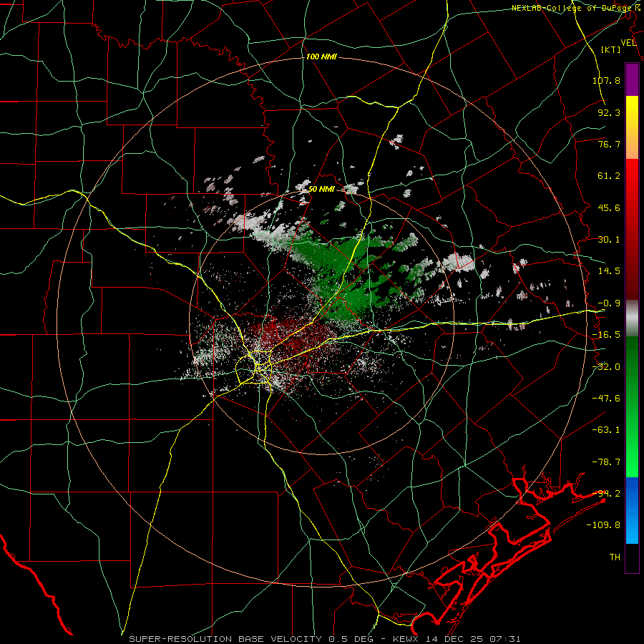Select the -47.6 legend value
The width and height of the screenshot is (644, 644).
(x=606, y=399)
